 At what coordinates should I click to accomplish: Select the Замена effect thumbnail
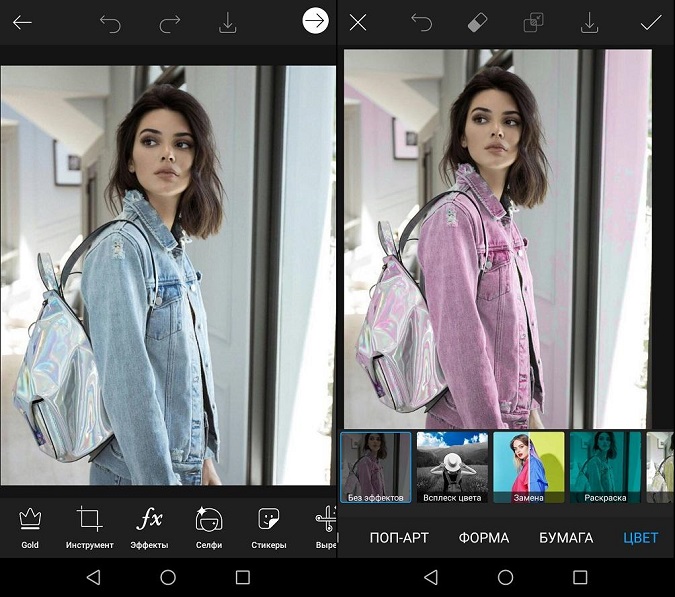[529, 467]
